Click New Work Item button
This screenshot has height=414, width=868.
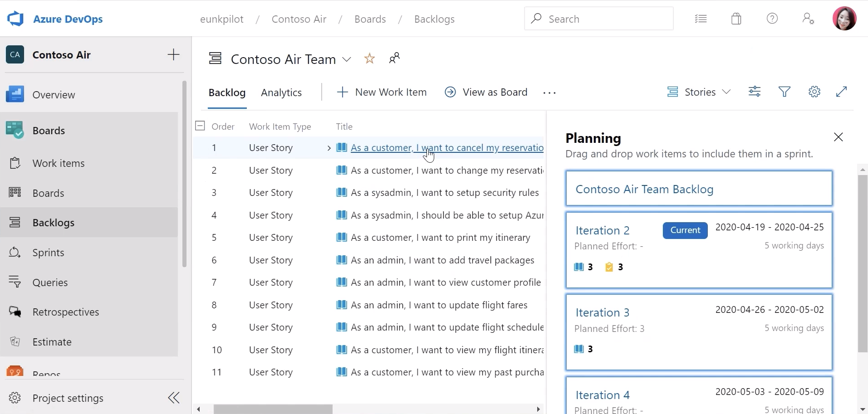point(382,93)
